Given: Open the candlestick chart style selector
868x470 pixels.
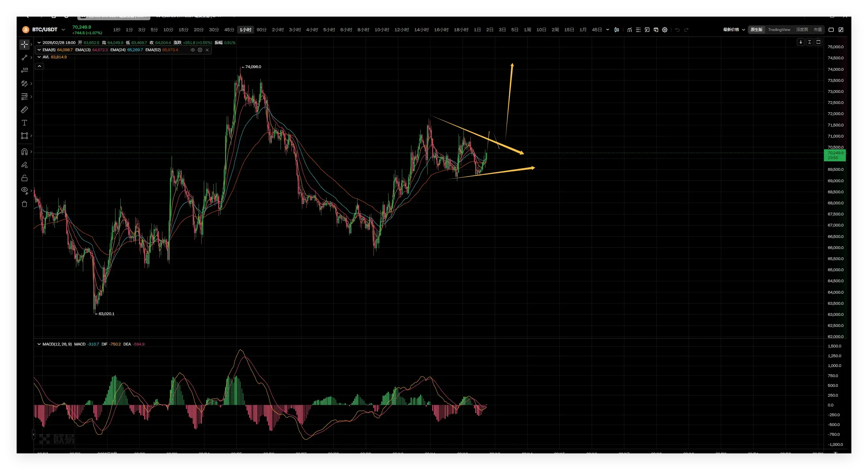Looking at the screenshot, I should pos(617,30).
